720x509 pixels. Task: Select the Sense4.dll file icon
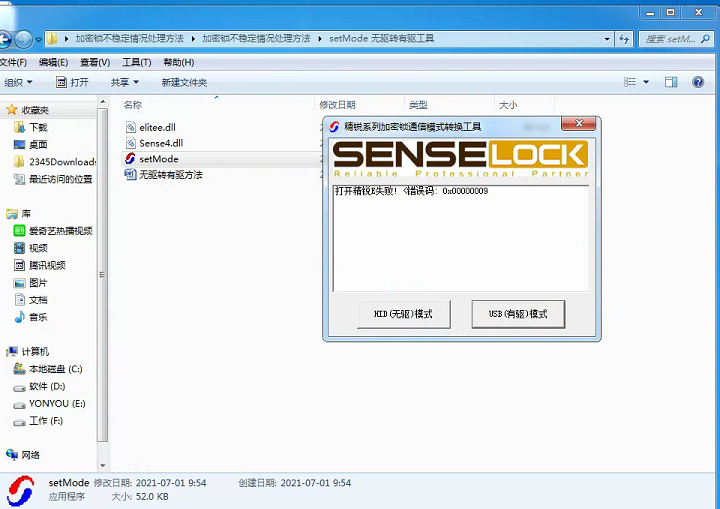(130, 143)
